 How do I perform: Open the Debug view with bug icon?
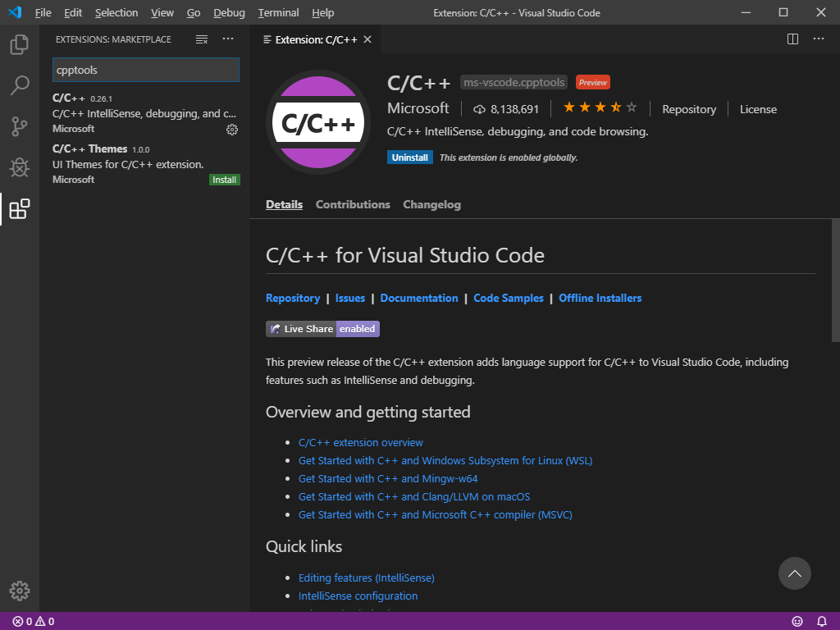tap(20, 167)
